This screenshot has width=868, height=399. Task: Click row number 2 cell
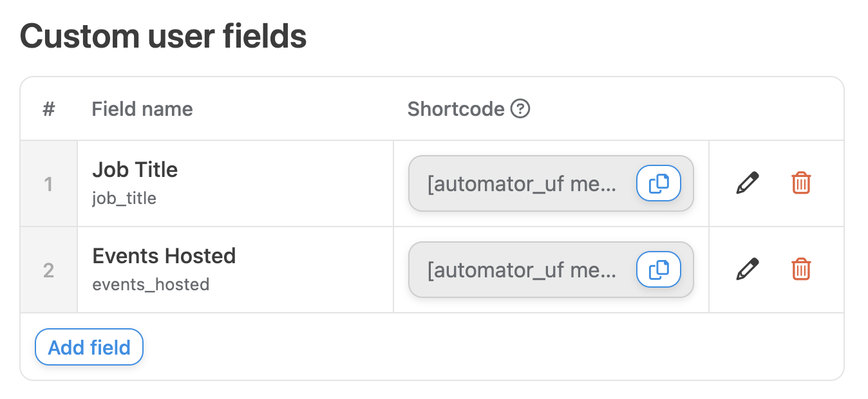(x=48, y=270)
